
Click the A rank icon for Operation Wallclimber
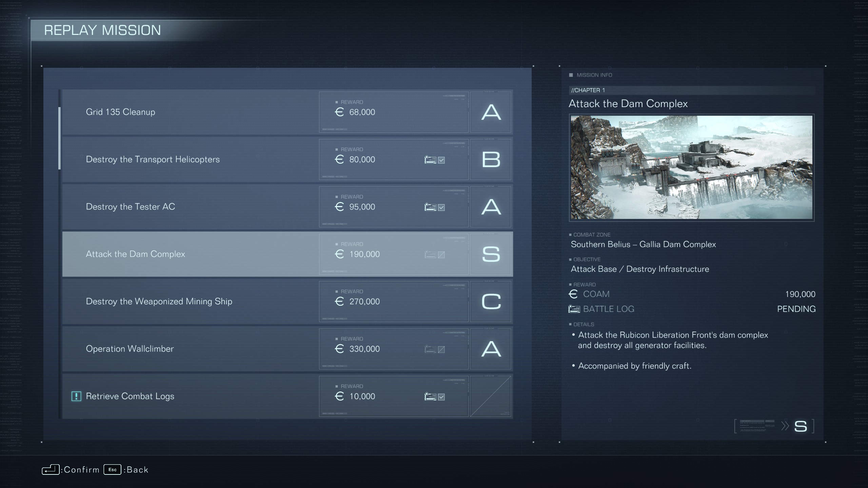click(x=491, y=349)
